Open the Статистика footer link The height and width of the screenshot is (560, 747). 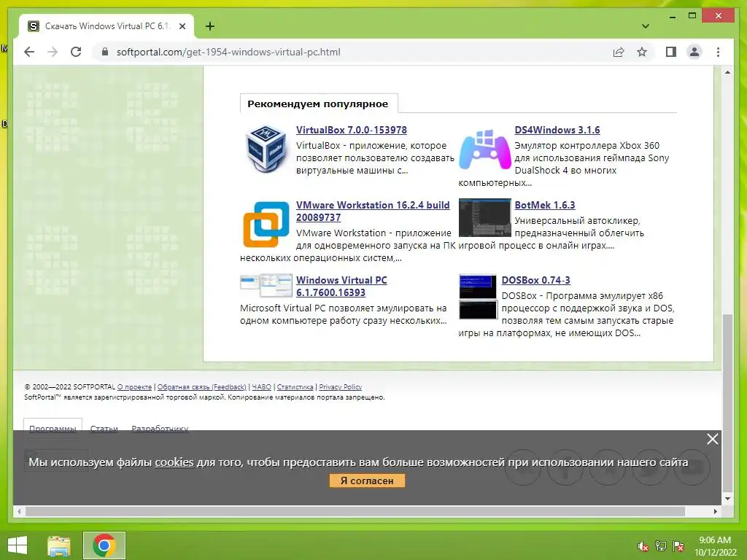coord(295,387)
